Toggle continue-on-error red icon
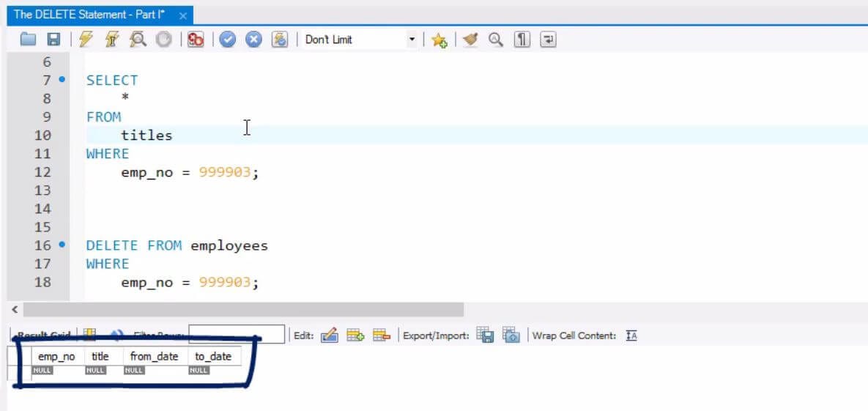Image resolution: width=868 pixels, height=411 pixels. click(196, 40)
